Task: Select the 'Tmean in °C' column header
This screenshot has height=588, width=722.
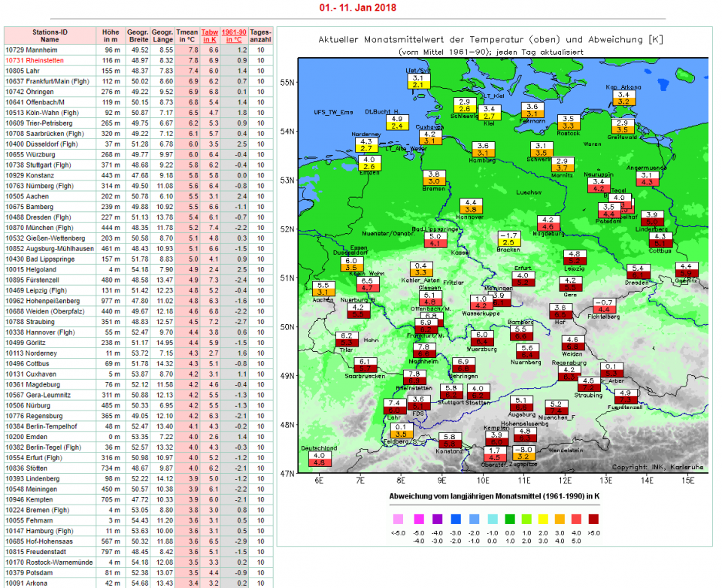Action: tap(187, 37)
